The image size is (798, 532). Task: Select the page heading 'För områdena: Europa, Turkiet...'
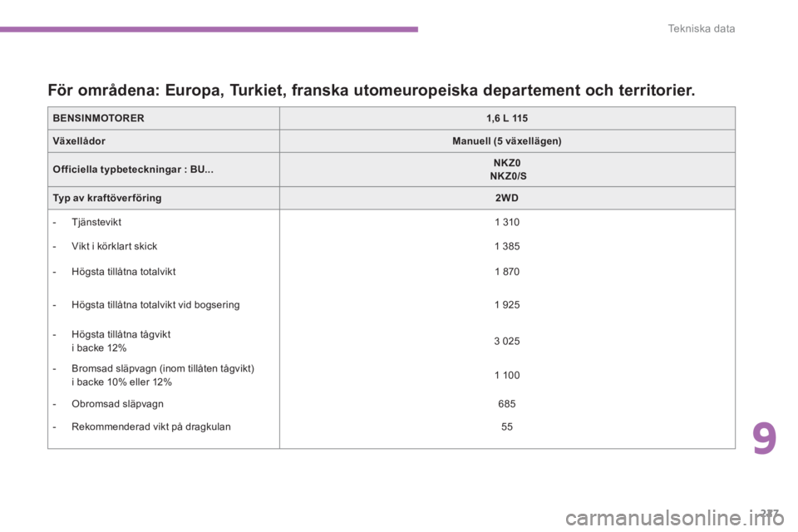371,90
